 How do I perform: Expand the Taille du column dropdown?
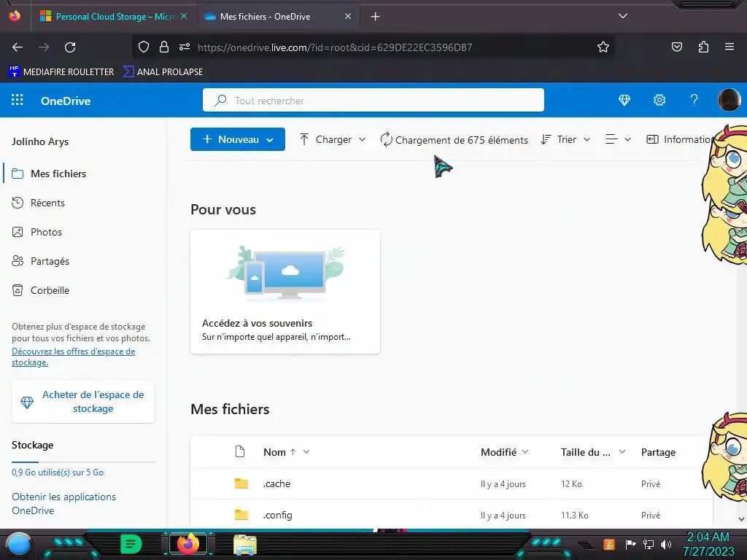(x=622, y=452)
